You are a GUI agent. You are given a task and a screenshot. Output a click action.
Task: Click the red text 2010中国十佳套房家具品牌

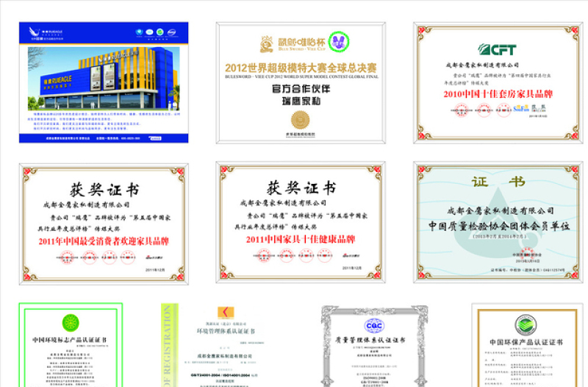pyautogui.click(x=498, y=94)
